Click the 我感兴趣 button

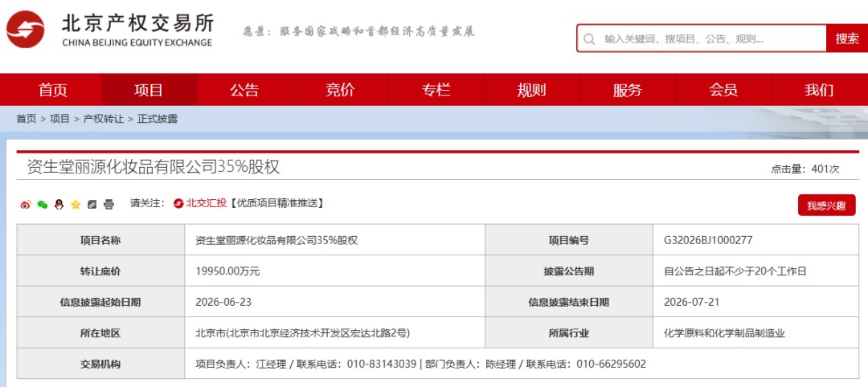coord(826,206)
